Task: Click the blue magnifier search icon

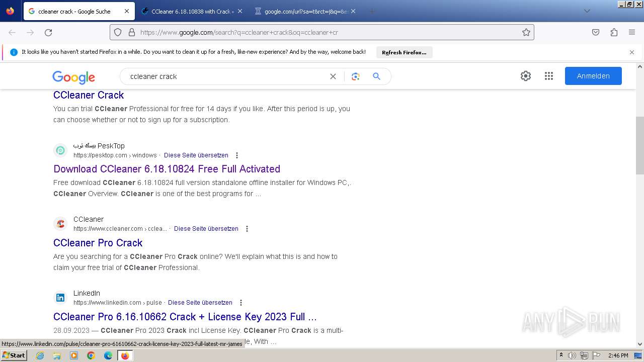Action: (376, 76)
